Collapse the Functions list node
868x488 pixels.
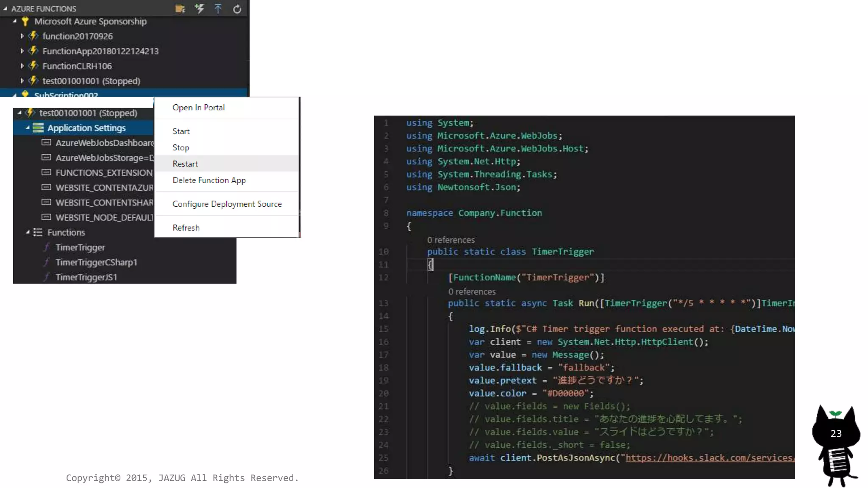(x=28, y=232)
